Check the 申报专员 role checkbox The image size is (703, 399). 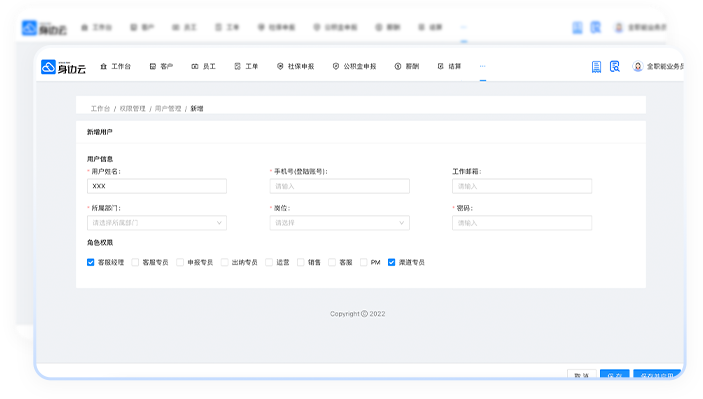pos(180,262)
